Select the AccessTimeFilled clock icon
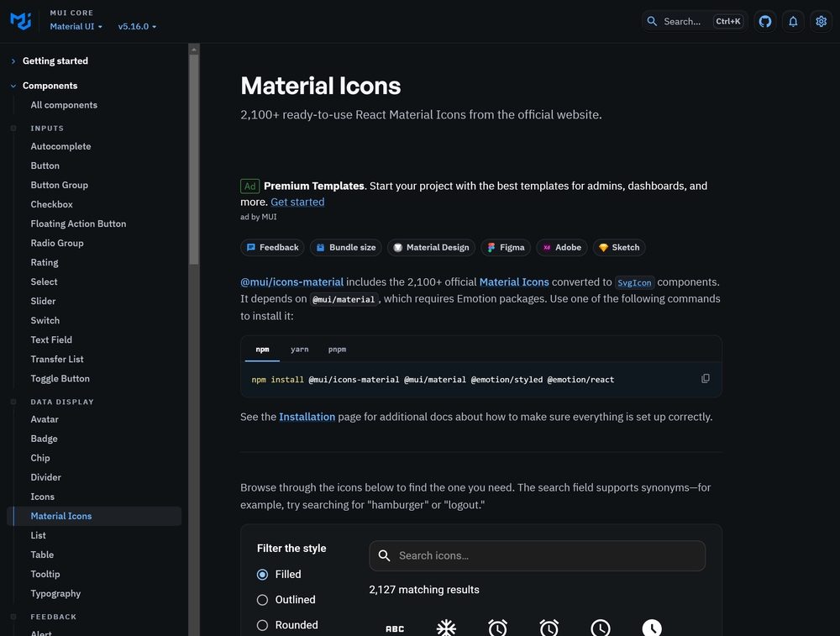This screenshot has height=636, width=840. (652, 627)
